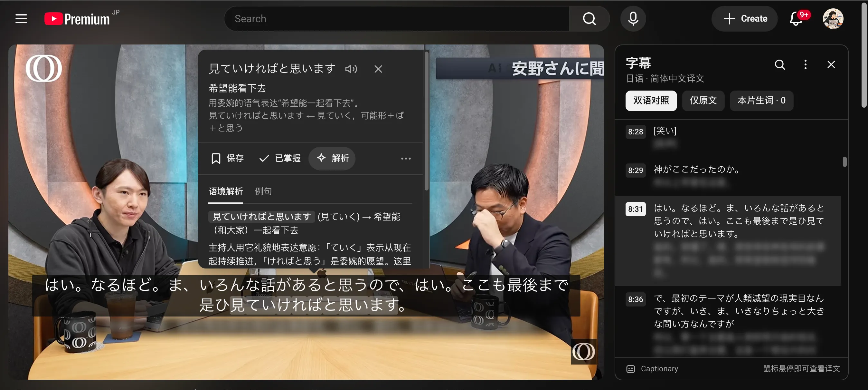This screenshot has height=390, width=868.
Task: Jump to timestamp 8:36
Action: point(636,299)
